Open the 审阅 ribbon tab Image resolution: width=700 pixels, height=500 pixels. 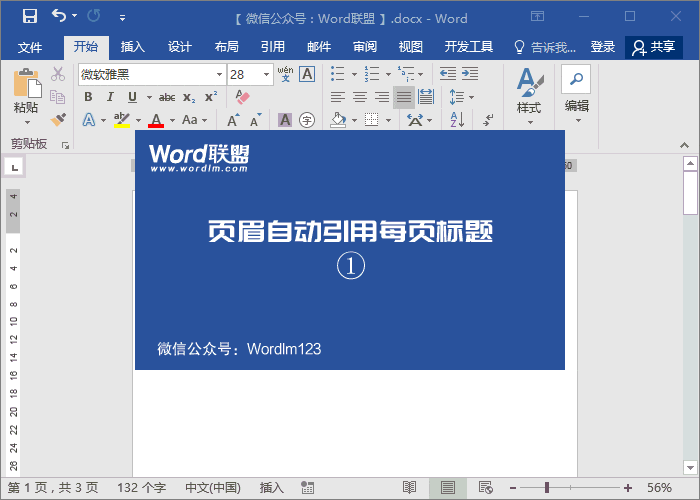[x=365, y=47]
